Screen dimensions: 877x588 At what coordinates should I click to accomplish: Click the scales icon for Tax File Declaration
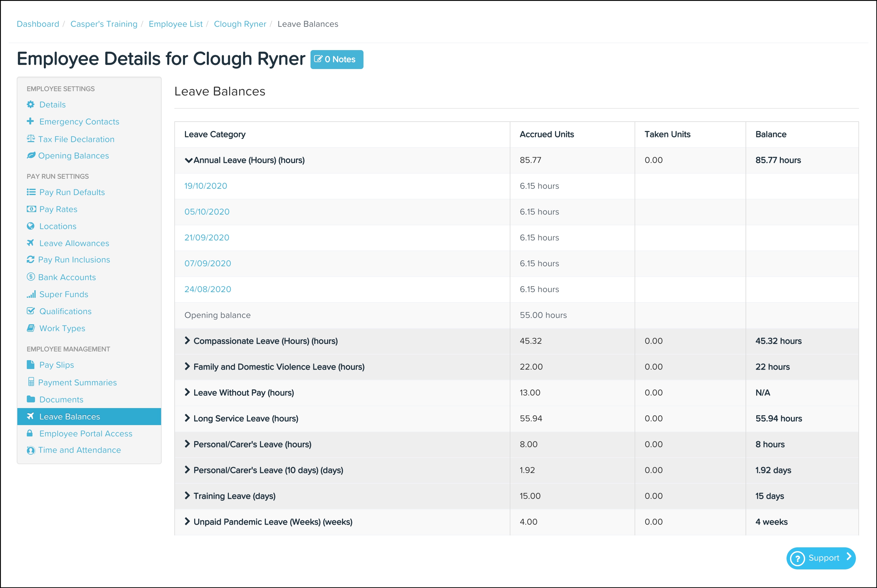pos(31,139)
